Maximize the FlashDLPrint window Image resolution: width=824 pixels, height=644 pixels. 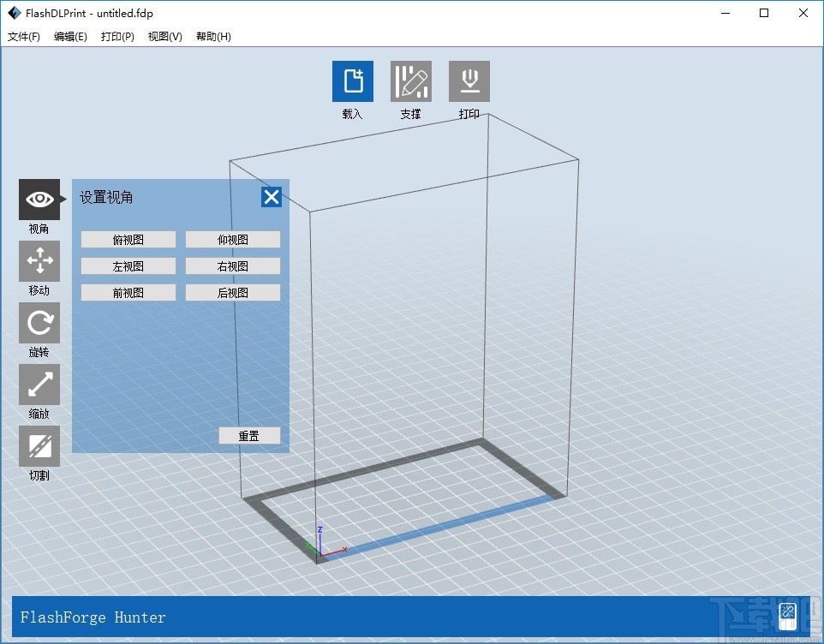pos(764,13)
